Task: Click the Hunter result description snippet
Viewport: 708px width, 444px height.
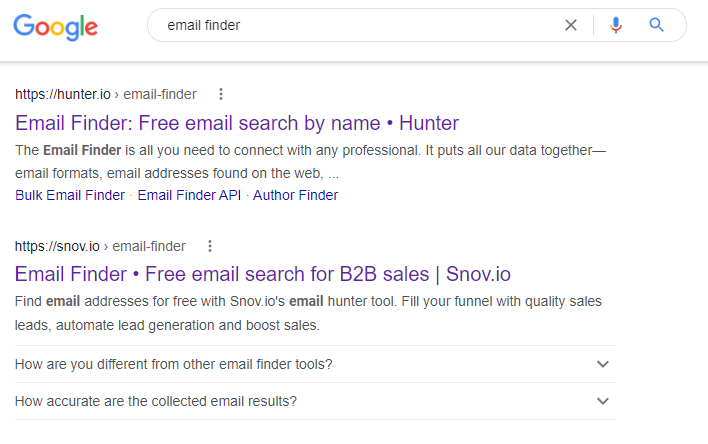Action: click(x=310, y=162)
